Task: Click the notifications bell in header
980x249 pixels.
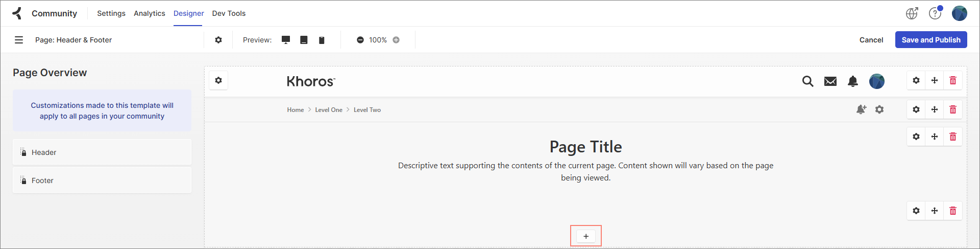Action: tap(853, 81)
